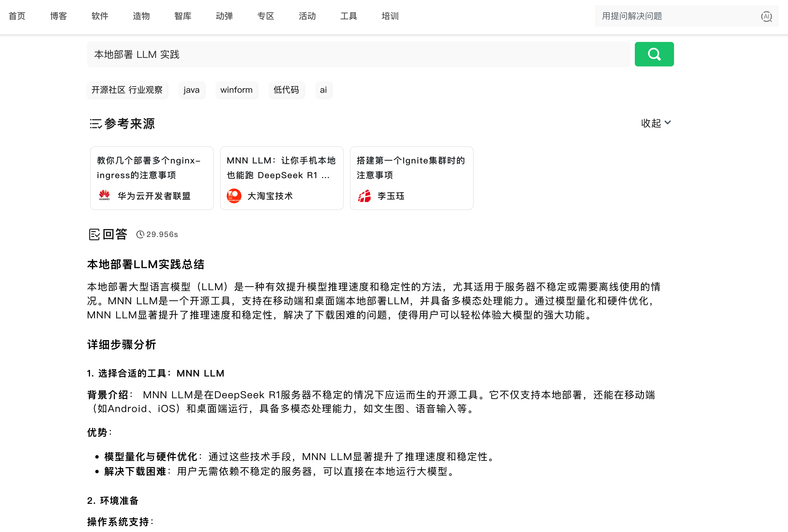Click the 回答 edit note icon
Image resolution: width=788 pixels, height=532 pixels.
coord(94,234)
